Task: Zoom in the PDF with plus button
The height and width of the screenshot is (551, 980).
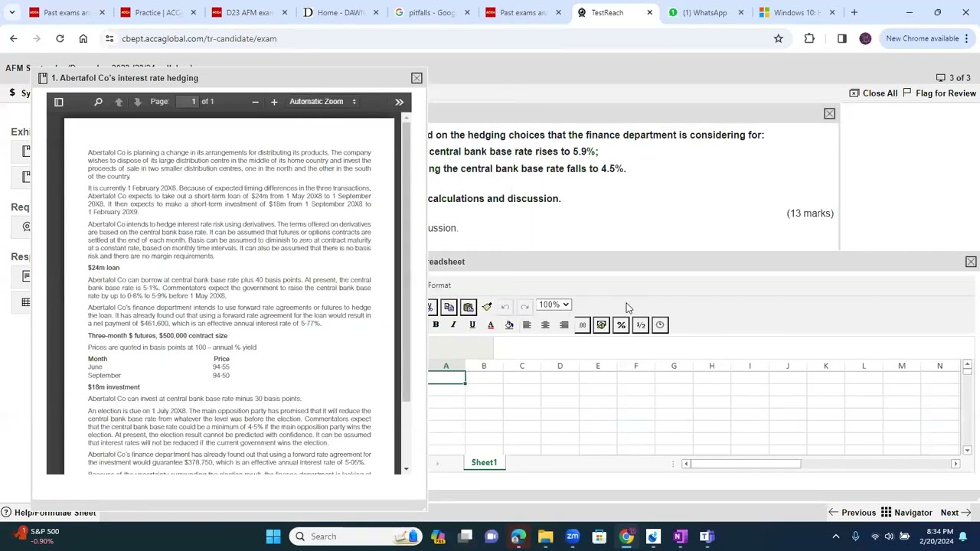Action: coord(274,102)
